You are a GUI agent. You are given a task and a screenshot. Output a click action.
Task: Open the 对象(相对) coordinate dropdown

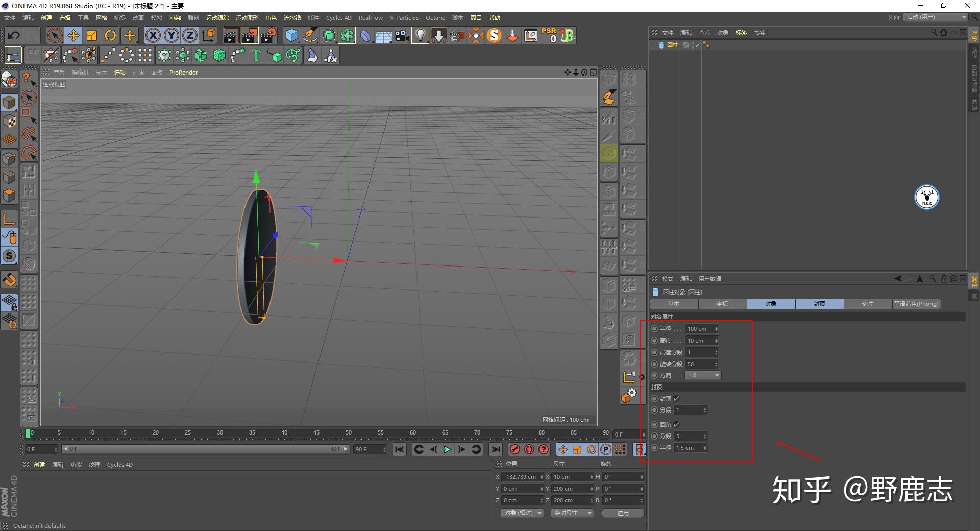coord(522,513)
